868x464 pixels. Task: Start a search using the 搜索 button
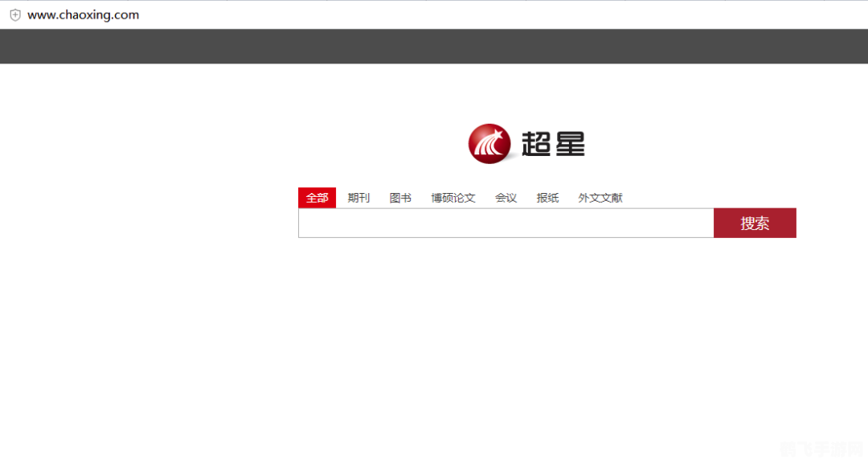[x=754, y=223]
